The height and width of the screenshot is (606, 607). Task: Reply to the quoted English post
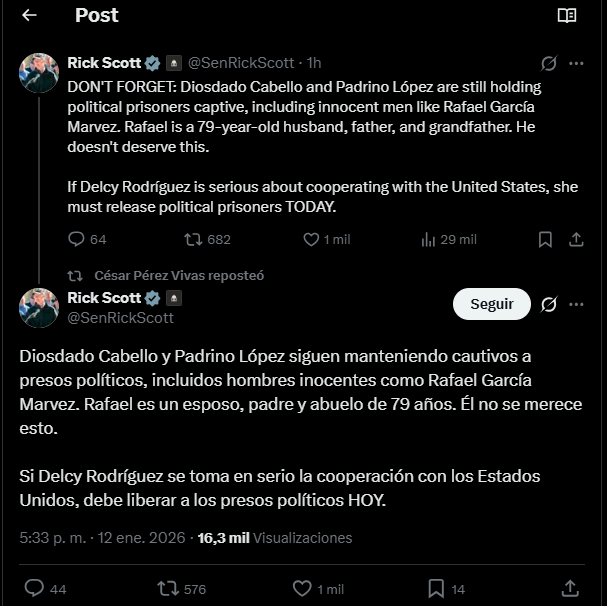[x=76, y=239]
